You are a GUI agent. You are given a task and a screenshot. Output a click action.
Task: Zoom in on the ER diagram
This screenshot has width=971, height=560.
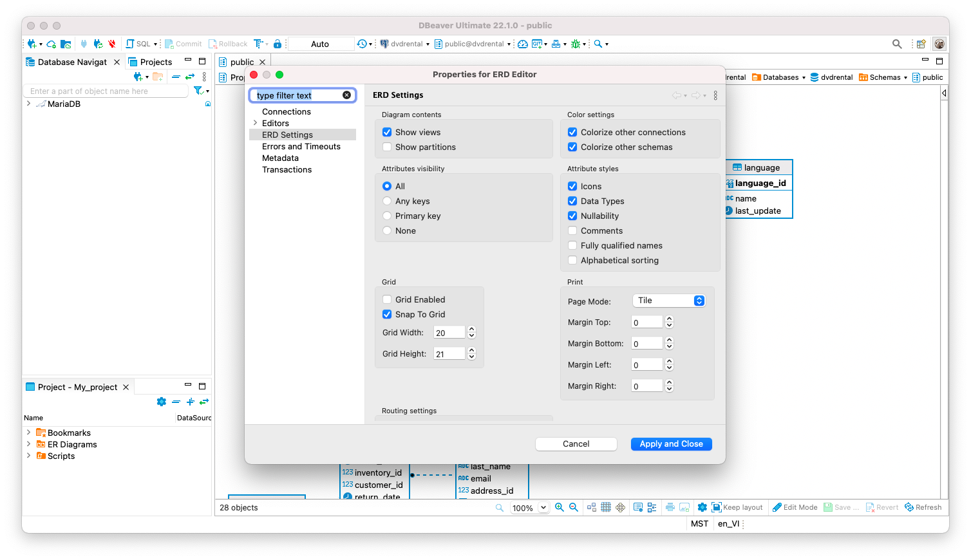click(x=560, y=507)
